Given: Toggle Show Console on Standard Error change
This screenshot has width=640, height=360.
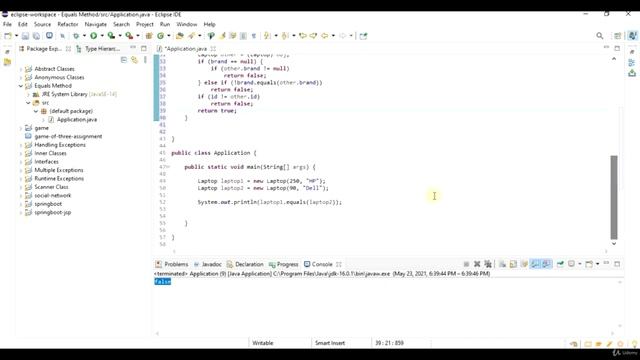Looking at the screenshot, I should (546, 264).
